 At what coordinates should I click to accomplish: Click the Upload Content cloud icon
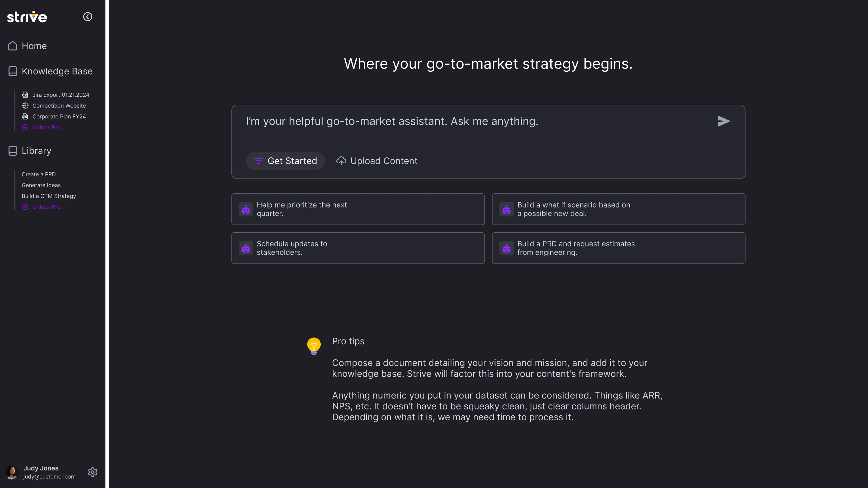pos(341,161)
